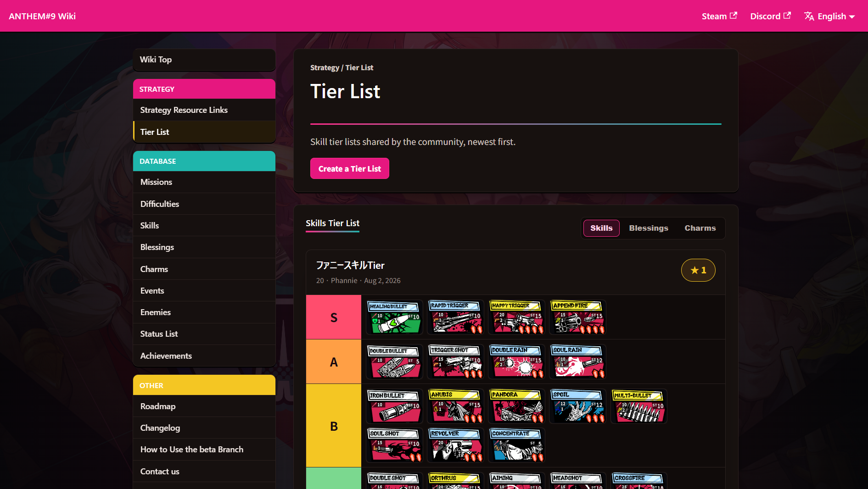The image size is (868, 489).
Task: Select the Iron Bullet skill card
Action: pyautogui.click(x=395, y=406)
